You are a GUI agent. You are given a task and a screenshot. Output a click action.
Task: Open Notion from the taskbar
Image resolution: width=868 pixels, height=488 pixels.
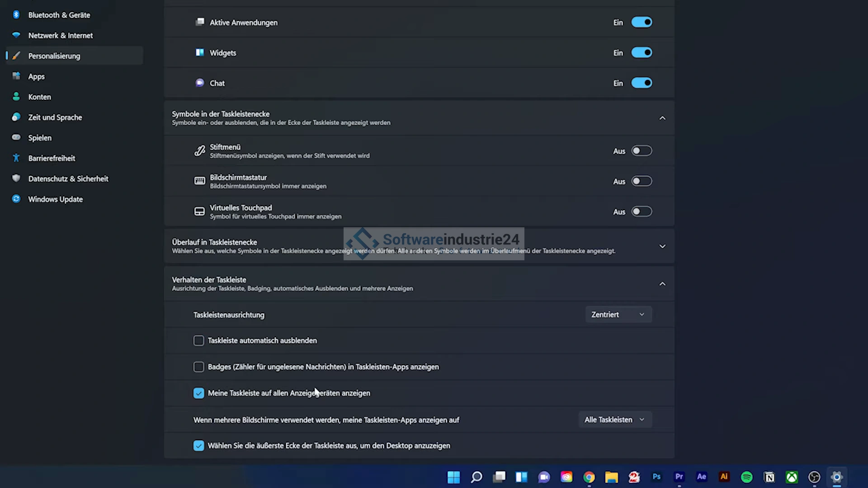(x=769, y=477)
